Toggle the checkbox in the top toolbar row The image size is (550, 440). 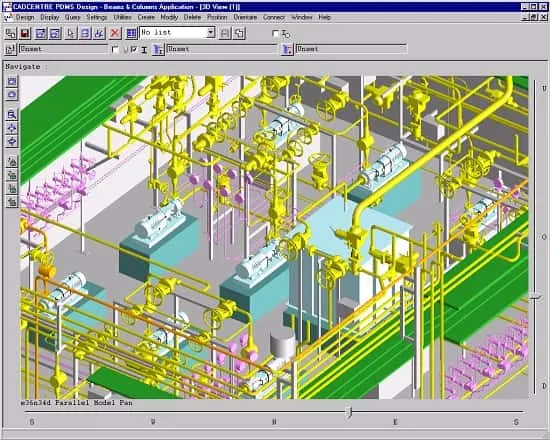click(x=276, y=33)
